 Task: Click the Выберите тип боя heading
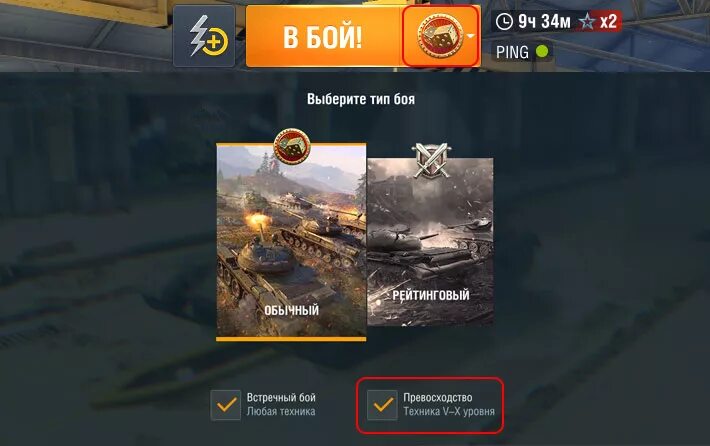[361, 99]
